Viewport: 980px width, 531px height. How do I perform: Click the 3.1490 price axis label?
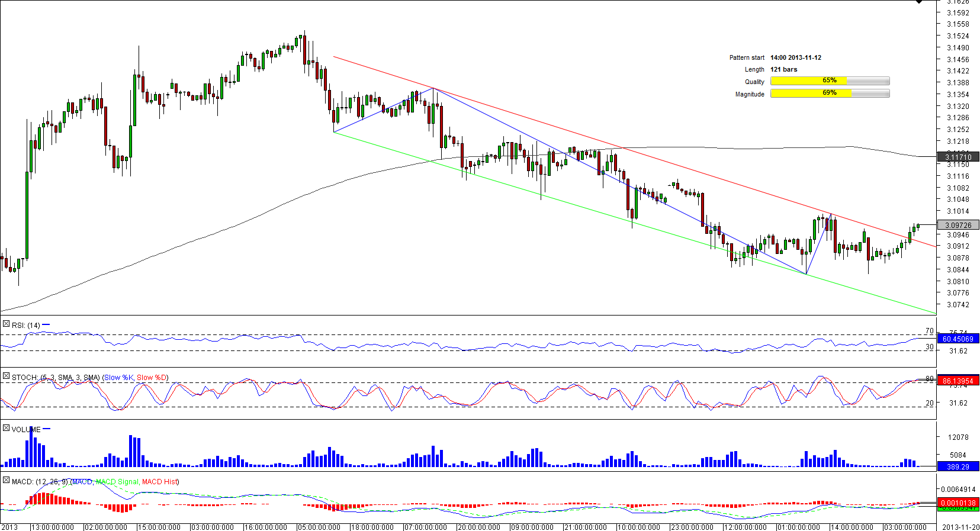pos(957,48)
